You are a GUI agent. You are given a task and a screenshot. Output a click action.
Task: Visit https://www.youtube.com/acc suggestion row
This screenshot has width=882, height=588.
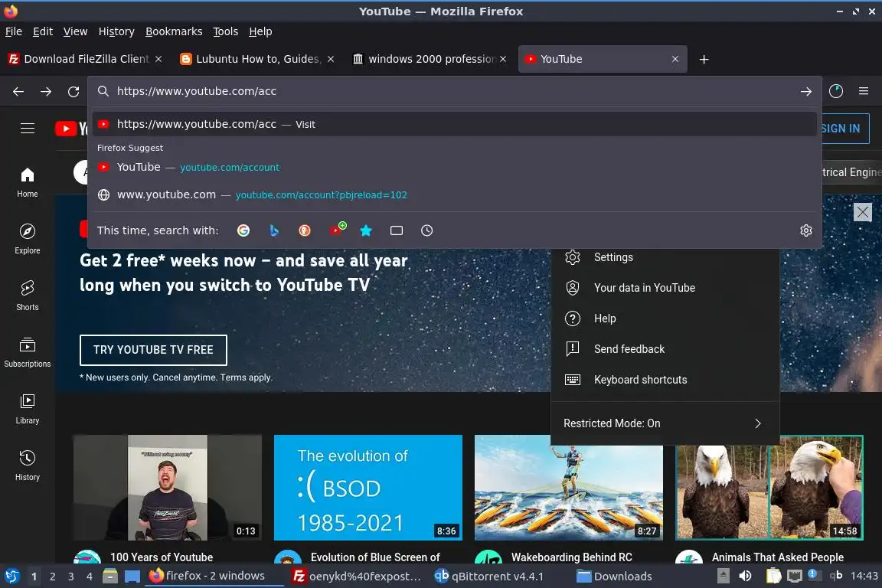point(455,124)
